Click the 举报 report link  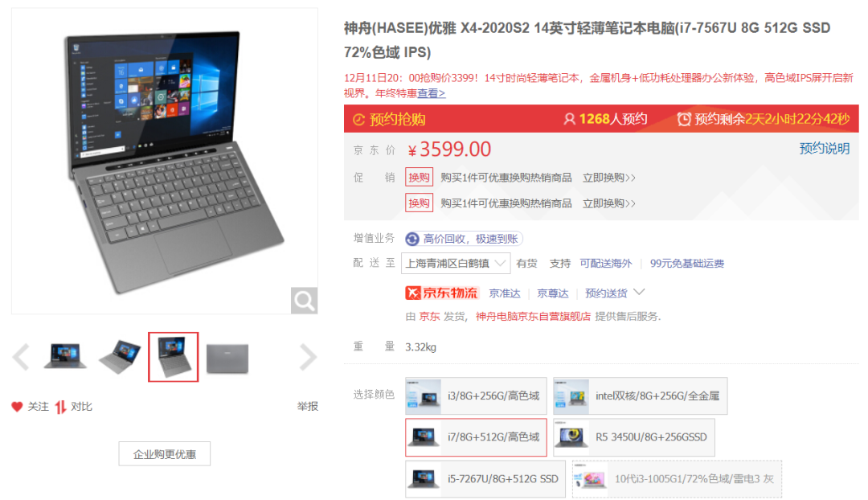click(x=307, y=407)
